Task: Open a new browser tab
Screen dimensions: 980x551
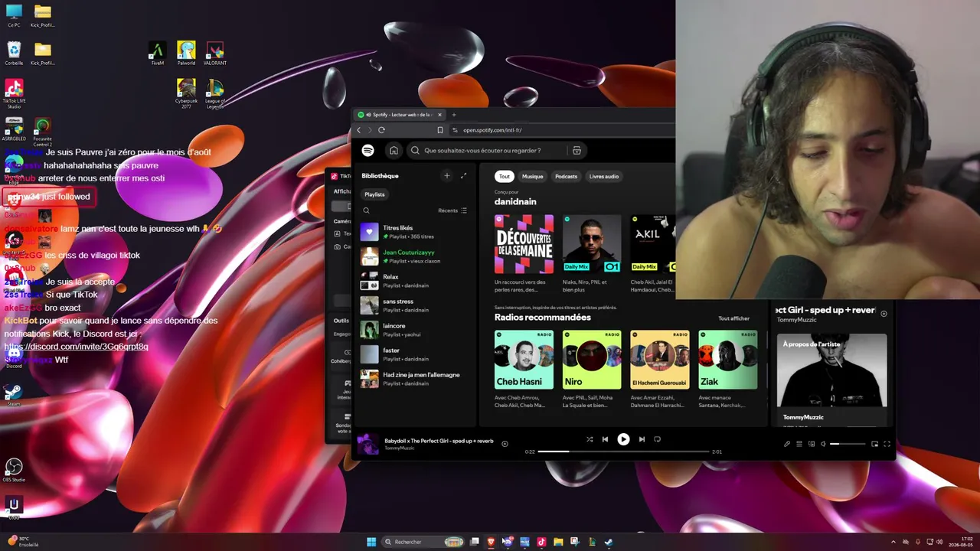Action: click(x=454, y=115)
